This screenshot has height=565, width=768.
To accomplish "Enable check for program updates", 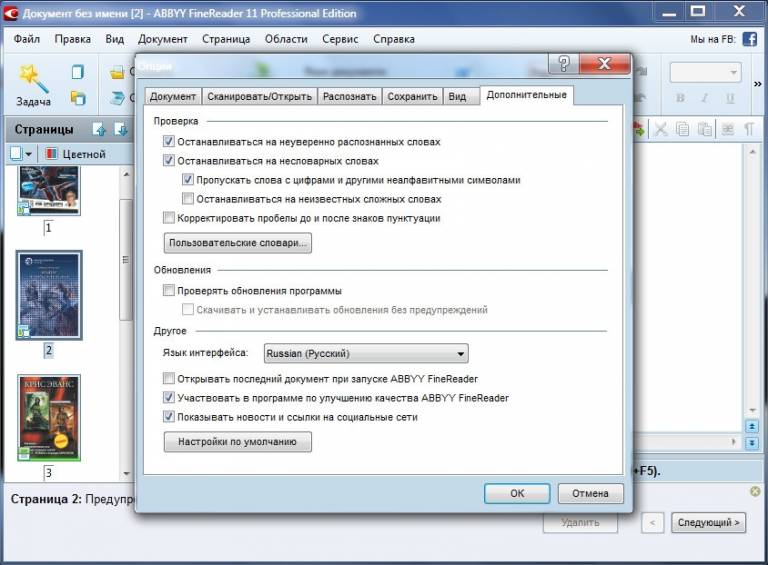I will (168, 290).
